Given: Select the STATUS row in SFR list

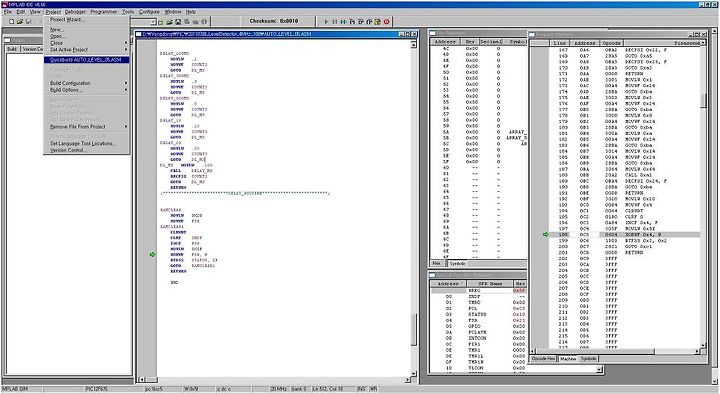Looking at the screenshot, I should coord(478,315).
